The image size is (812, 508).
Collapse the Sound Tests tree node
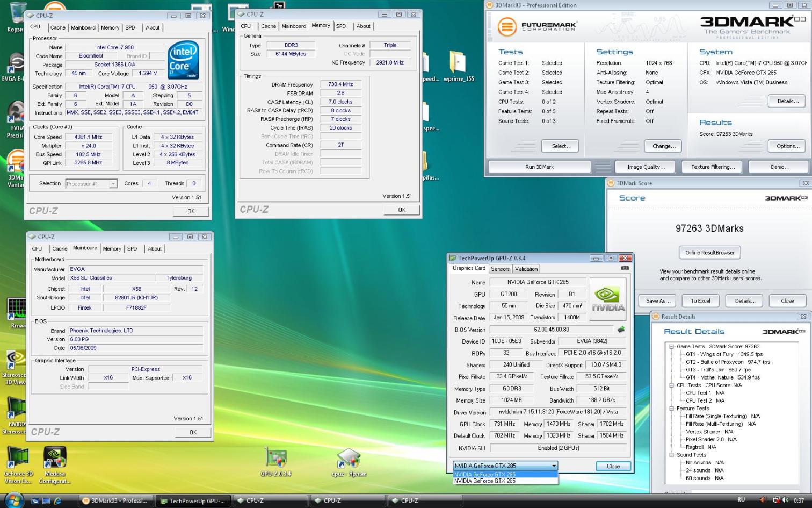coord(671,455)
